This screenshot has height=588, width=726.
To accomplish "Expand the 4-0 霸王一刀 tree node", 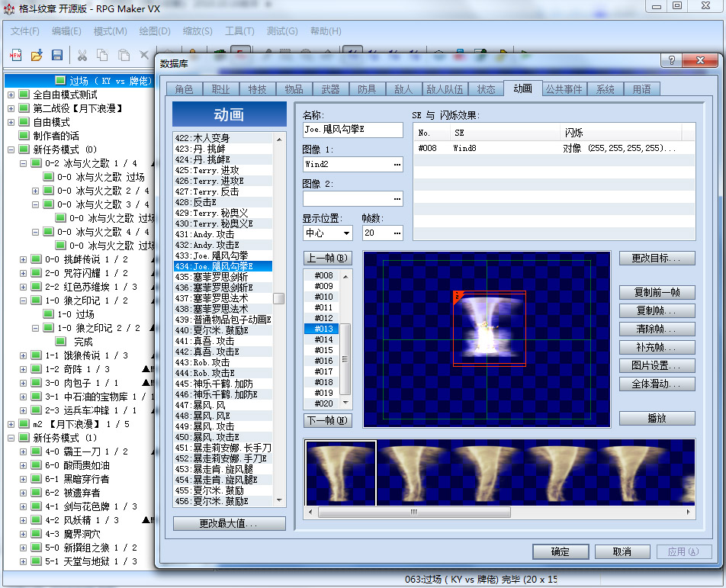I will click(x=23, y=451).
